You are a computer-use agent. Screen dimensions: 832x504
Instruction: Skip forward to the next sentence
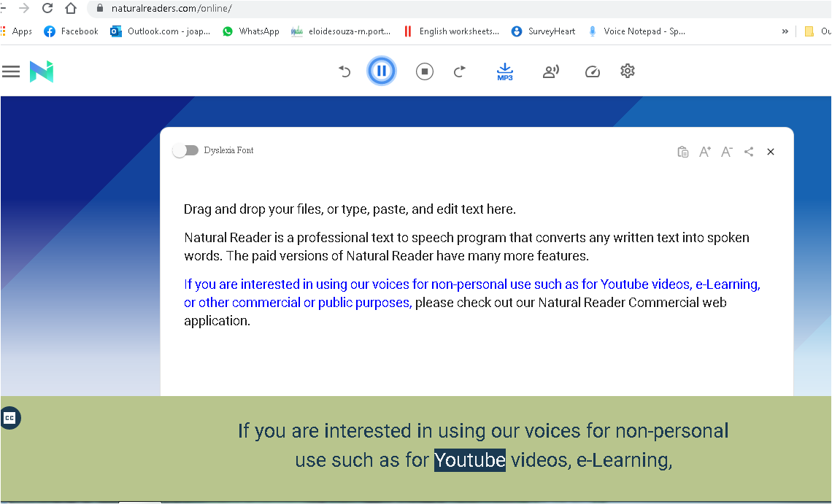pyautogui.click(x=460, y=71)
